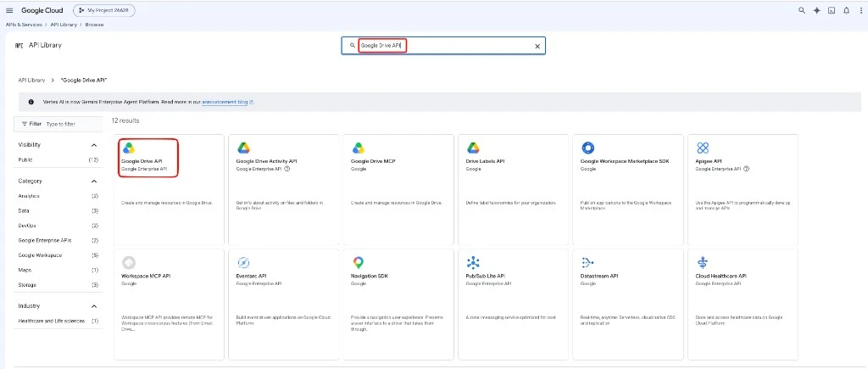The image size is (868, 369).
Task: Go to API Library breadcrumb in header
Action: click(64, 25)
